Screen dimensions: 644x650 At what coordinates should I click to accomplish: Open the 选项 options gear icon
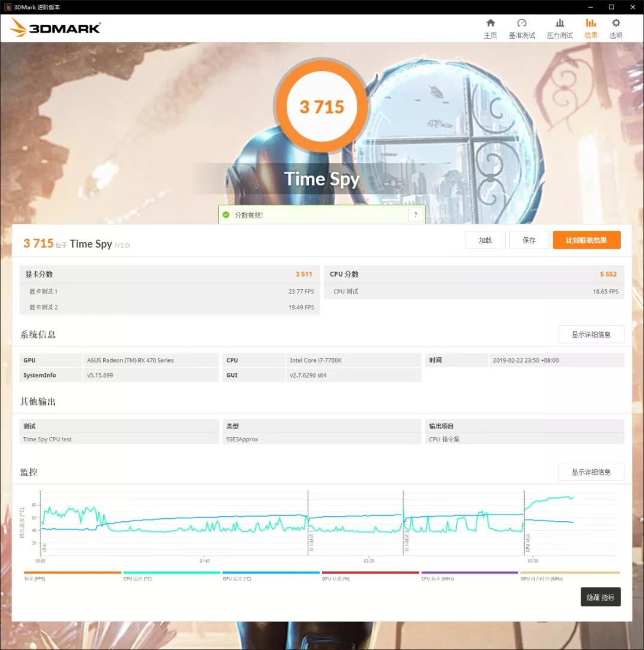coord(616,23)
